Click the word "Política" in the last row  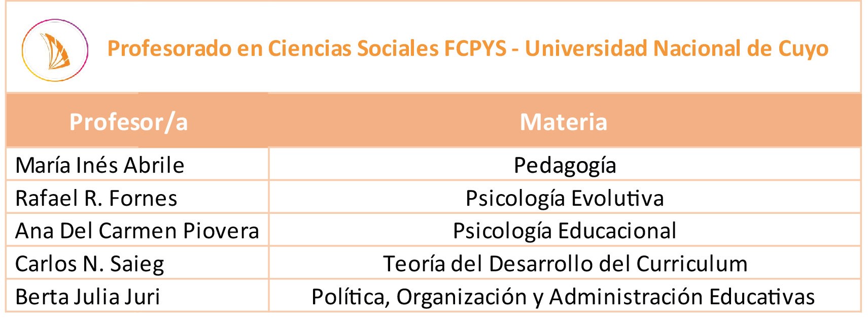pyautogui.click(x=350, y=297)
